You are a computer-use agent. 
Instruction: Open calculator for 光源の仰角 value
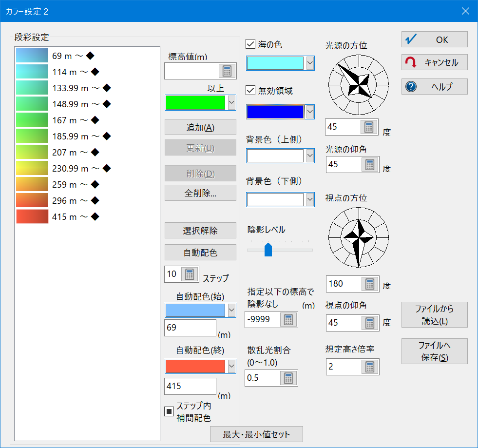point(370,165)
